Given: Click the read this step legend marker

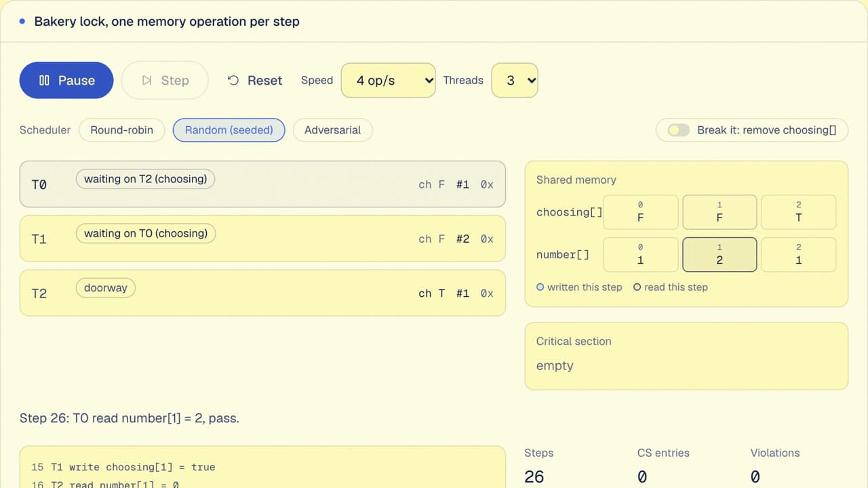Looking at the screenshot, I should (x=637, y=287).
